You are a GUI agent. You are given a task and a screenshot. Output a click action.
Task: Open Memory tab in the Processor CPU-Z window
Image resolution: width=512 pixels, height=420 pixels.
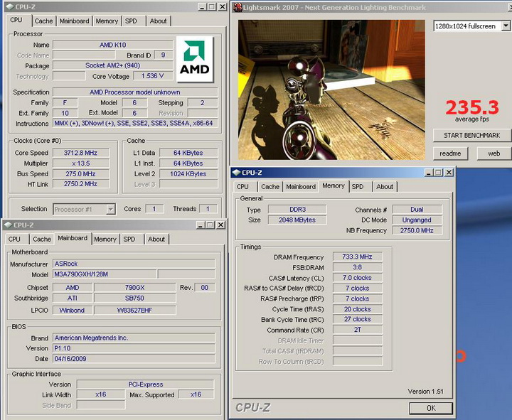(x=107, y=21)
